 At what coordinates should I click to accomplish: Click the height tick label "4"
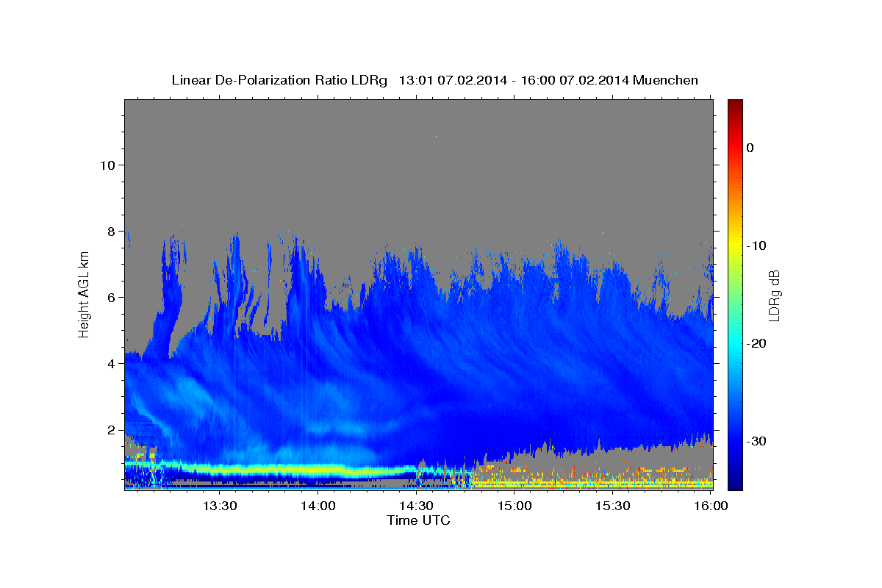coord(110,363)
